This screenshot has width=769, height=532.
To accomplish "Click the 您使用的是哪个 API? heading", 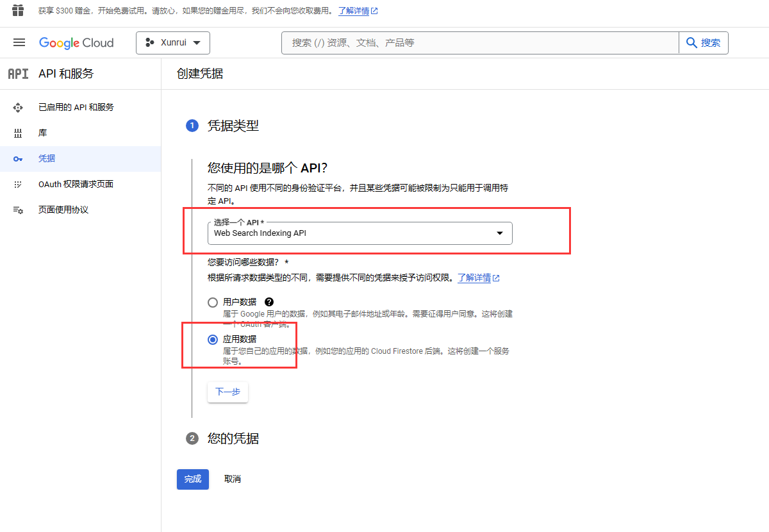I will 268,168.
